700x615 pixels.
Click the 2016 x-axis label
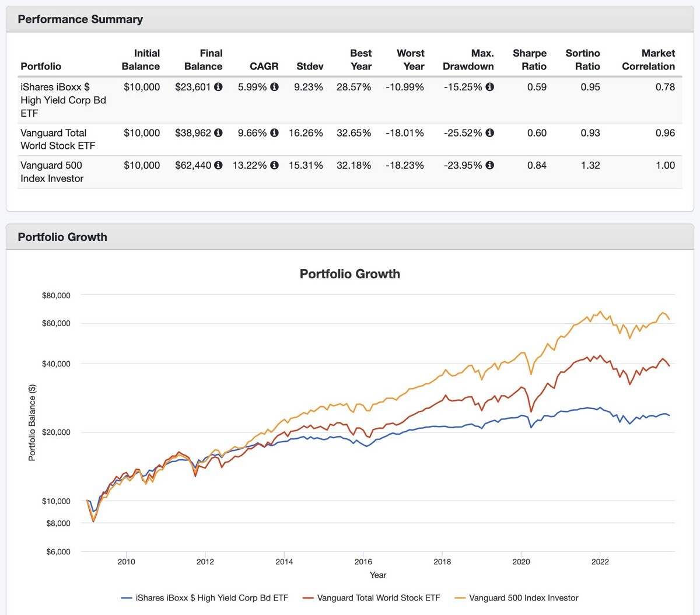(x=363, y=562)
